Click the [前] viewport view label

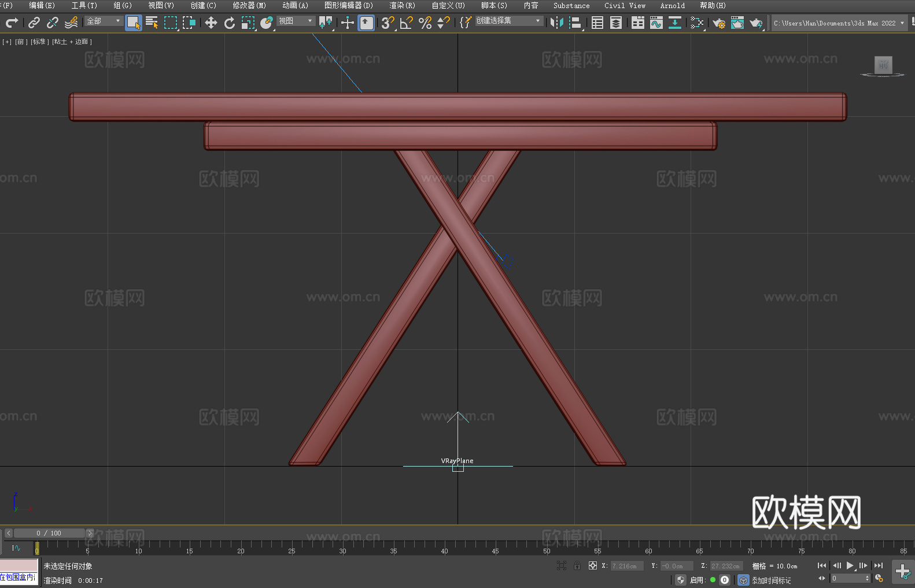[x=21, y=42]
